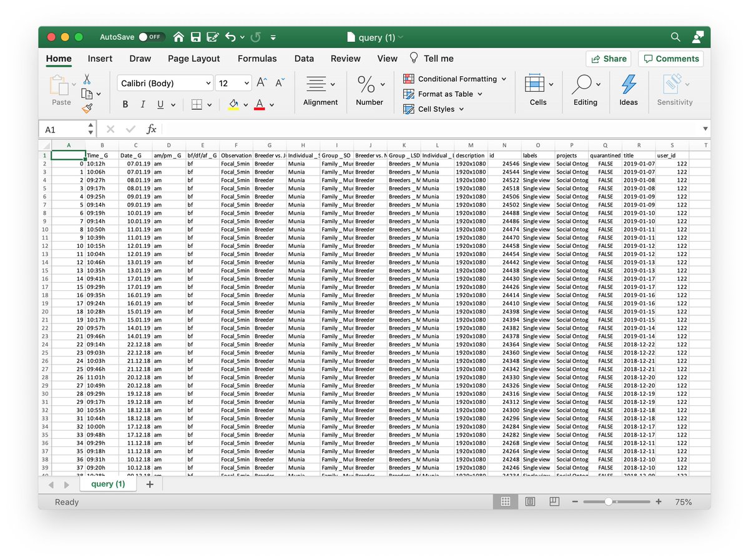Zoom in with the plus button
This screenshot has width=749, height=560.
coord(658,502)
